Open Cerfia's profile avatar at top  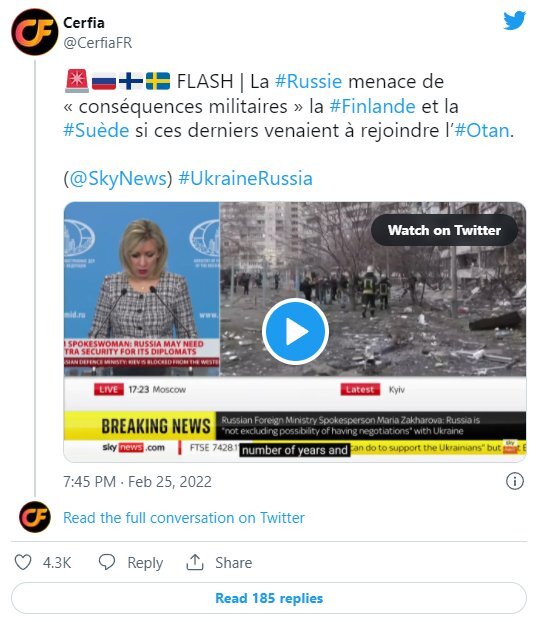(34, 32)
